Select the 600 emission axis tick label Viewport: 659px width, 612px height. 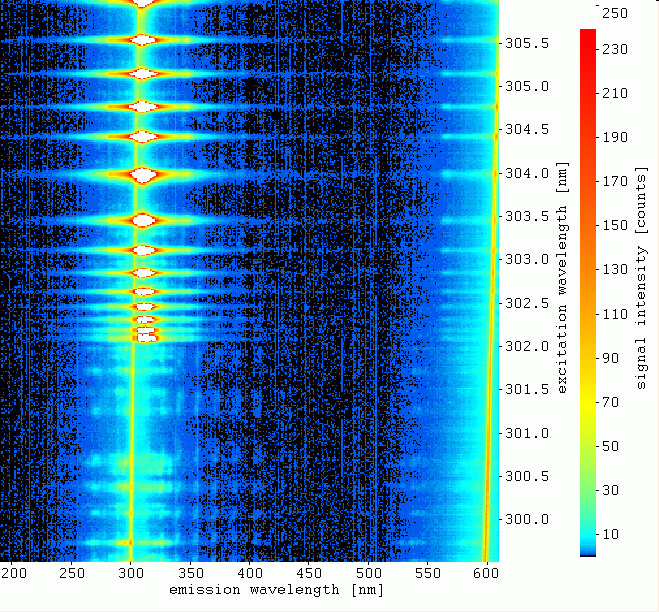point(486,573)
